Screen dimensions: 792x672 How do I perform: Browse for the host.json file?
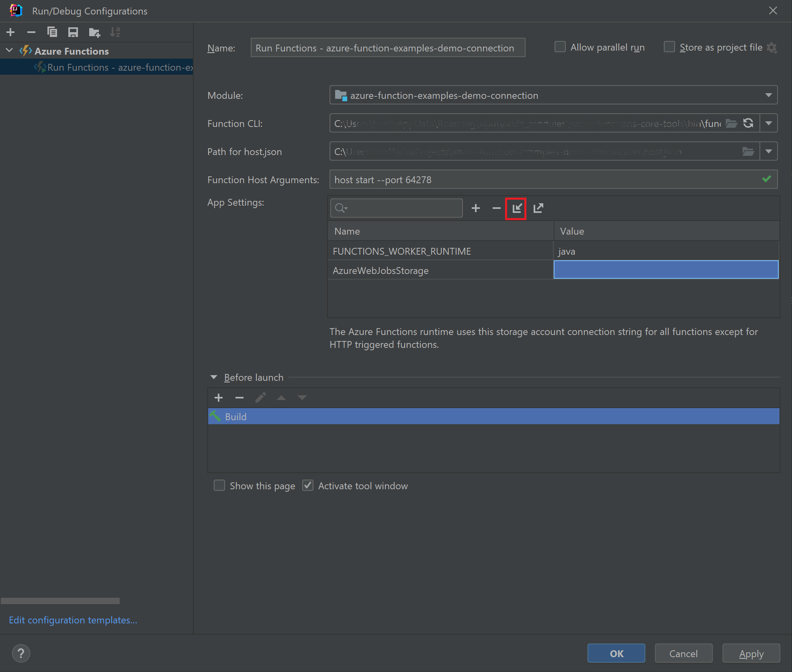coord(749,151)
